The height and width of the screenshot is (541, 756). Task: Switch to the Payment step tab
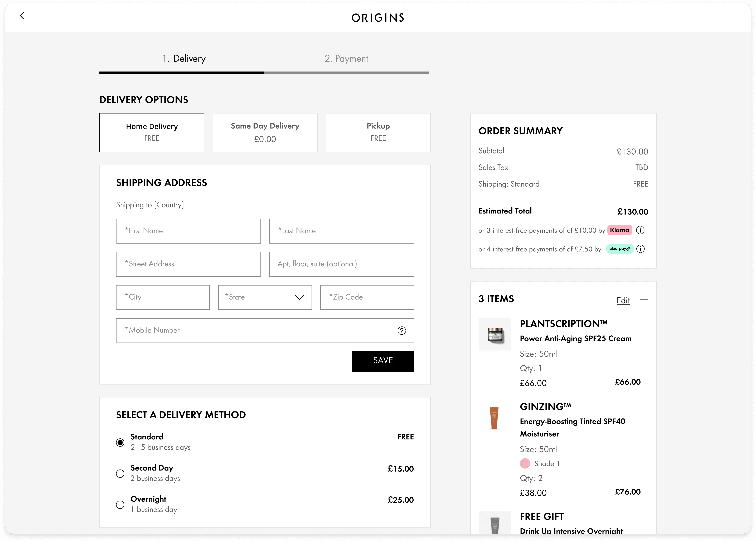click(x=346, y=59)
